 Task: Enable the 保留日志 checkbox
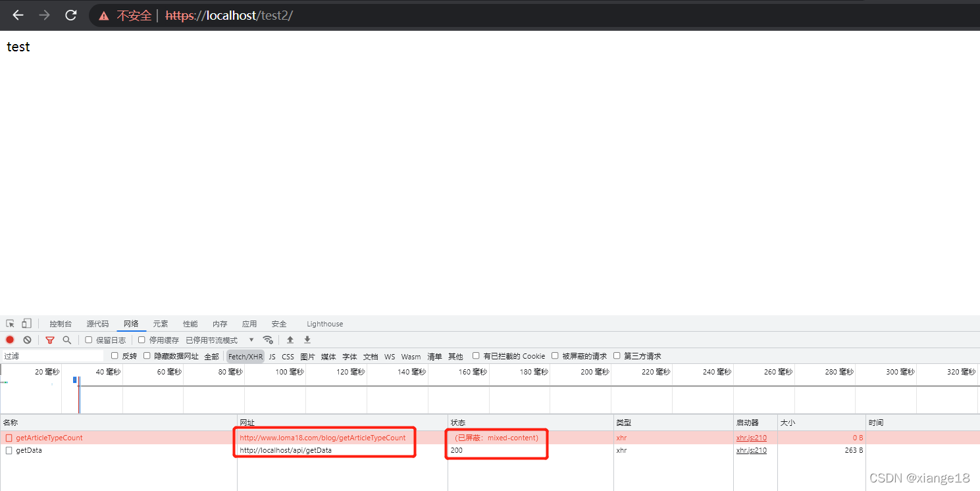click(x=89, y=340)
